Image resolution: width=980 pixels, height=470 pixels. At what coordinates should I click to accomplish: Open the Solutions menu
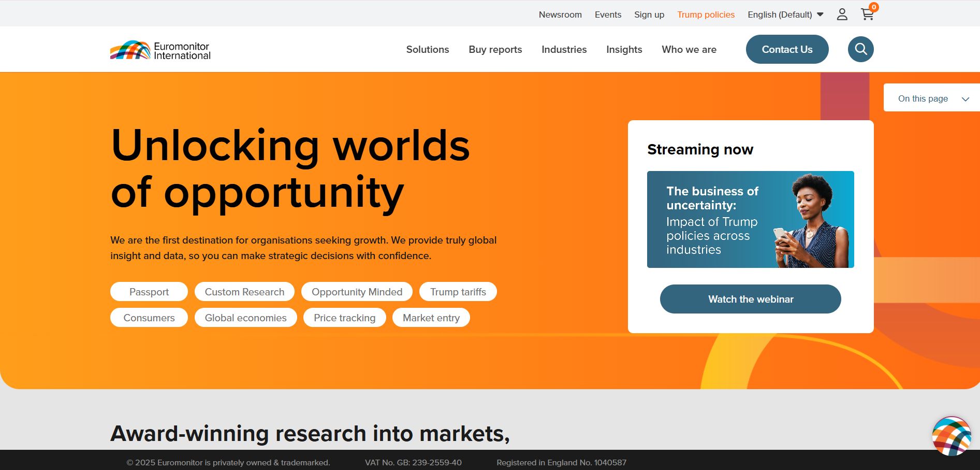pos(427,50)
